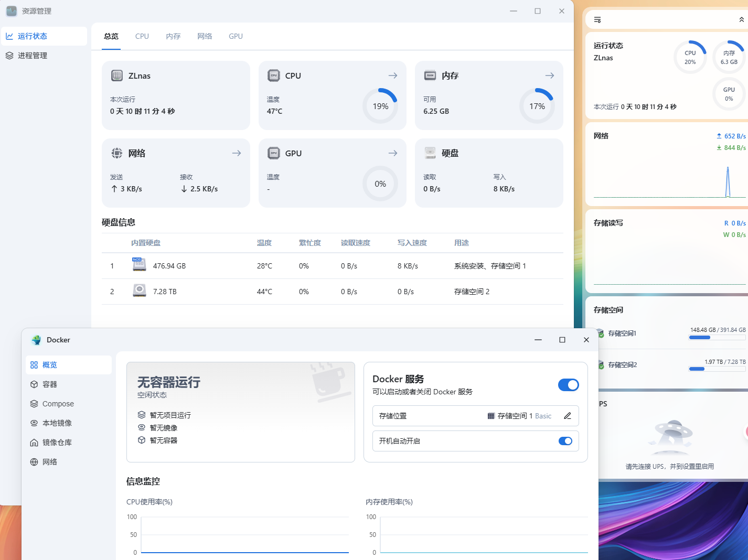The height and width of the screenshot is (560, 748).
Task: Open the image registry section in Docker
Action: [57, 443]
